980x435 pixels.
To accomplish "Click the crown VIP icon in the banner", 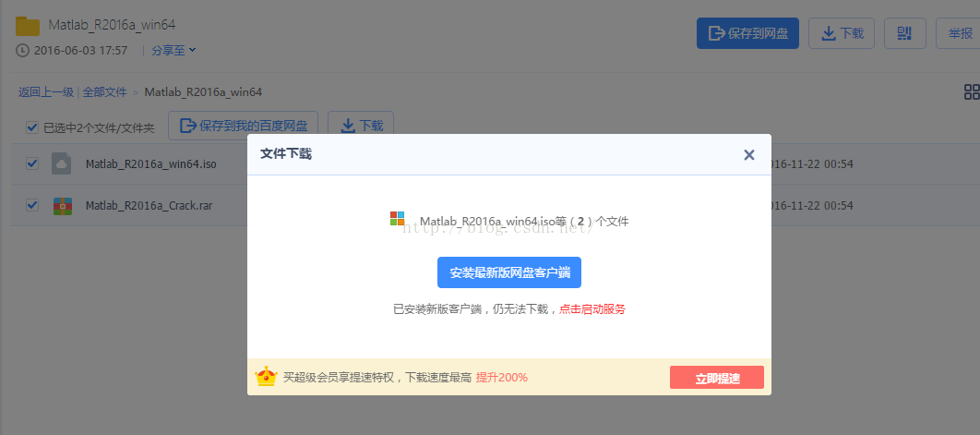I will coord(267,376).
